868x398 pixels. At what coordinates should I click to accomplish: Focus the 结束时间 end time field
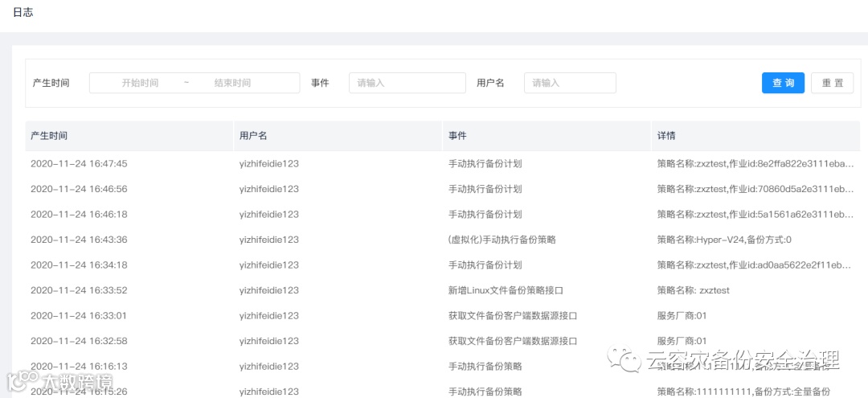(232, 83)
